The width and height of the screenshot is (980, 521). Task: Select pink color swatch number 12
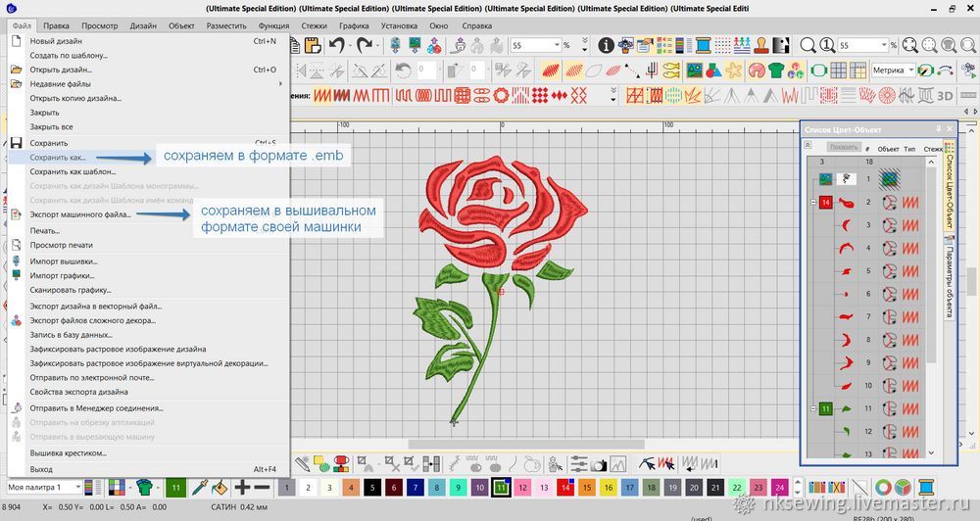(x=522, y=487)
